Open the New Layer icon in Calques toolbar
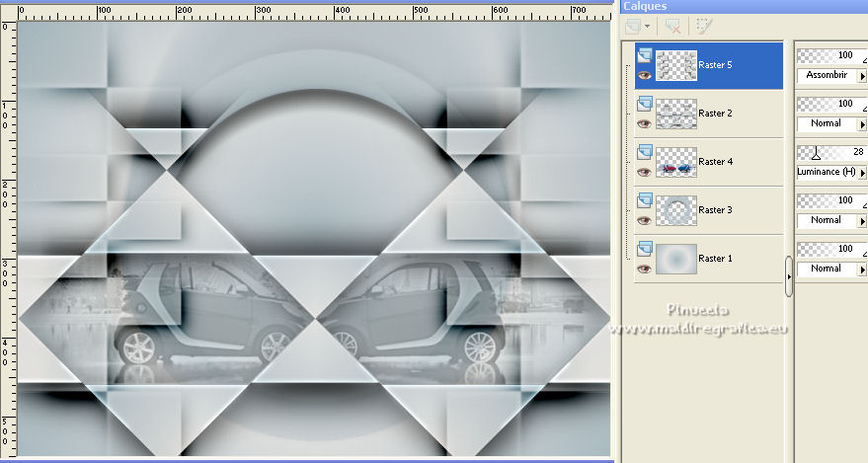The image size is (868, 463). click(633, 26)
